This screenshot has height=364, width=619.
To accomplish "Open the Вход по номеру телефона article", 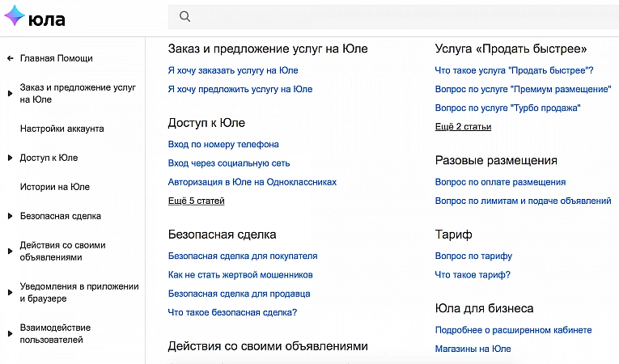I will pos(223,144).
